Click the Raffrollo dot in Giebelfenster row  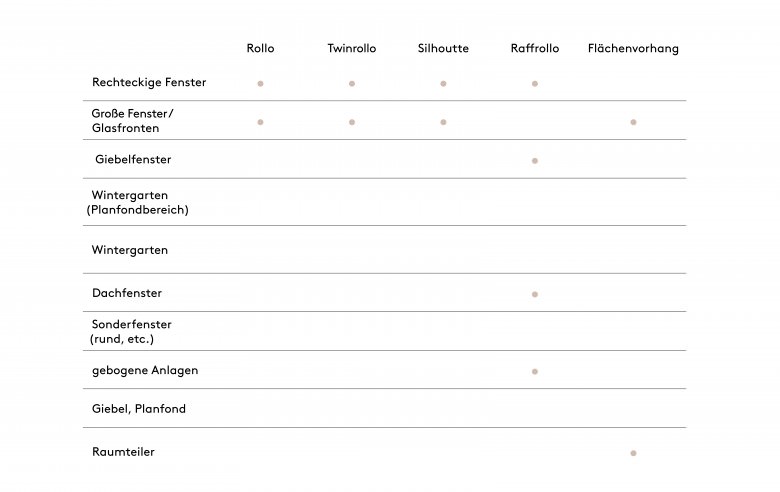[x=535, y=161]
